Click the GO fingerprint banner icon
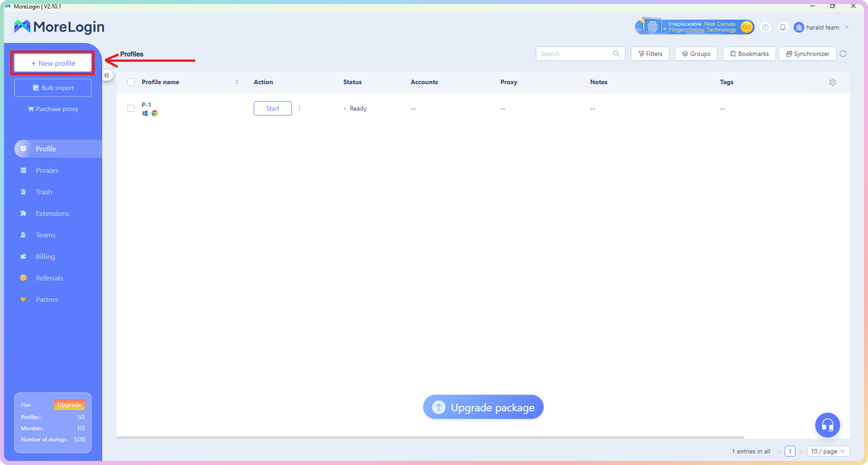Screen dimensions: 868x465 pyautogui.click(x=746, y=27)
